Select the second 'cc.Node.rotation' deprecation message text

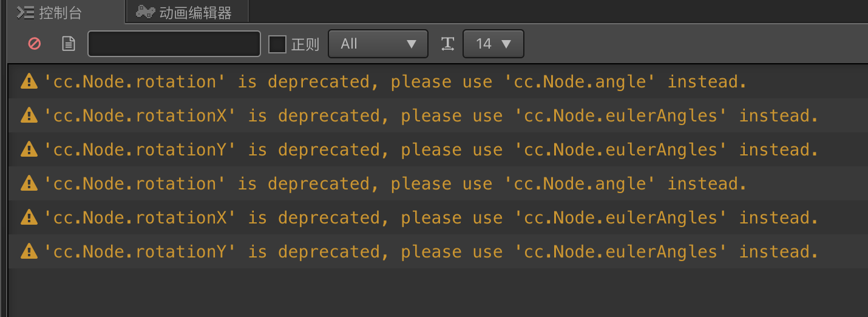[395, 183]
